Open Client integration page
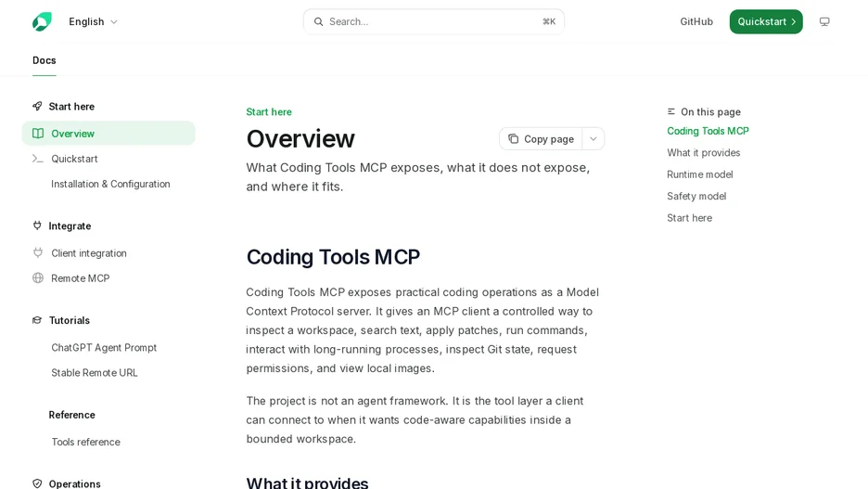868x489 pixels. (108, 253)
